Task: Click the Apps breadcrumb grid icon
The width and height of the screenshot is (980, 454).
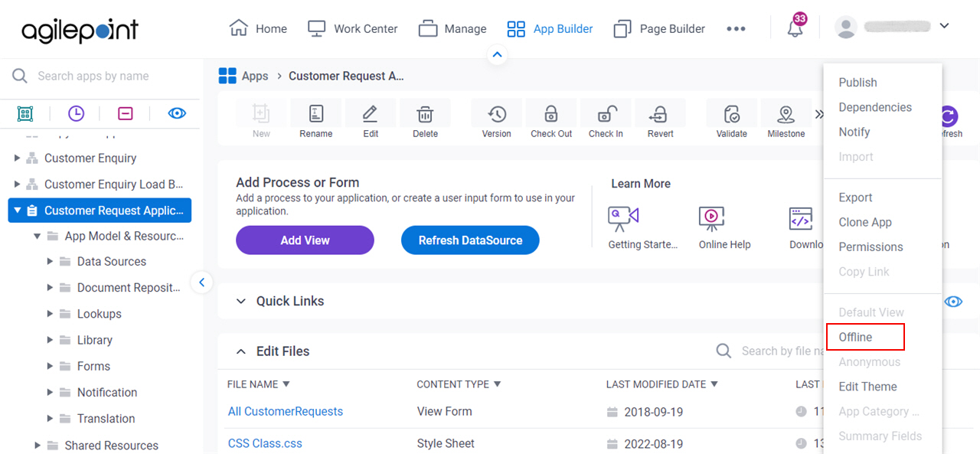Action: (227, 76)
